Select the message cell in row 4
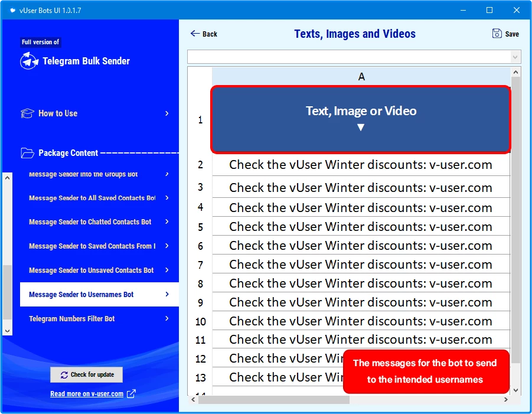 (361, 207)
